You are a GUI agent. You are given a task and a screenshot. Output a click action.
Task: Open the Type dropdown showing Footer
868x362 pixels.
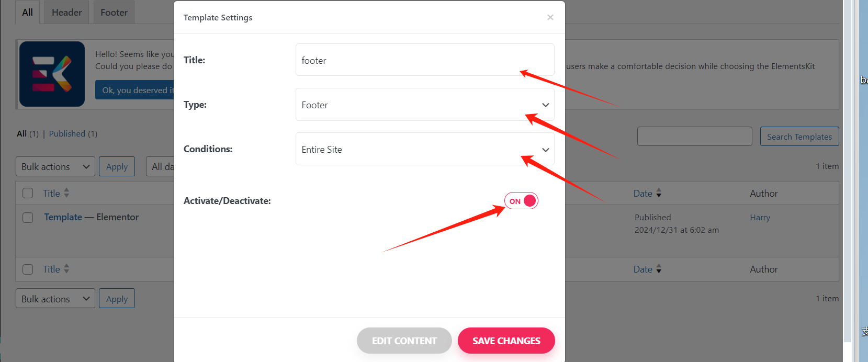click(424, 105)
